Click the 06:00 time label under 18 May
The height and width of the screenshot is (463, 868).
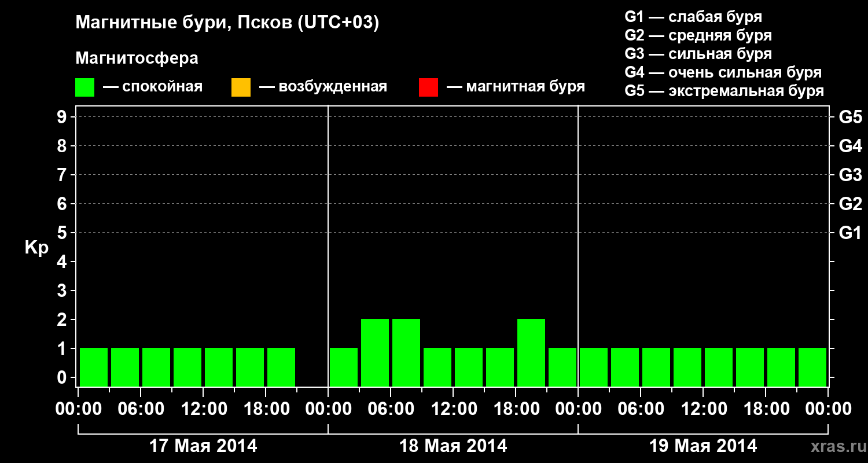[391, 409]
